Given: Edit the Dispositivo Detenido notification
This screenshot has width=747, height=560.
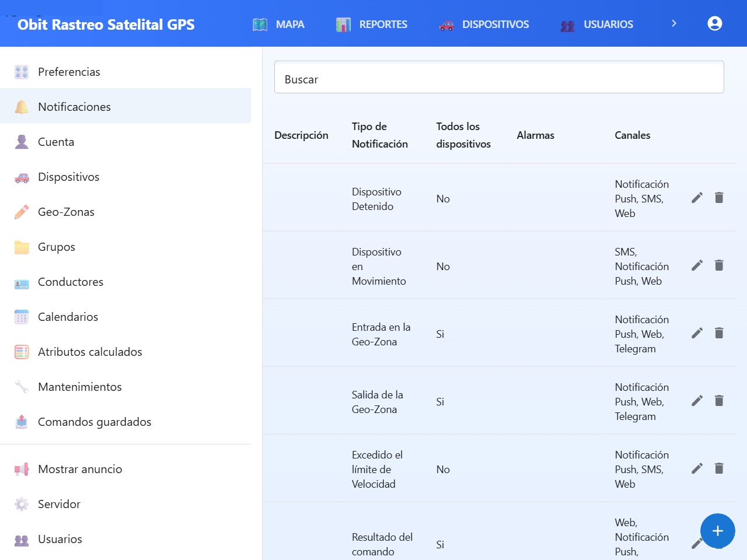Looking at the screenshot, I should point(697,198).
